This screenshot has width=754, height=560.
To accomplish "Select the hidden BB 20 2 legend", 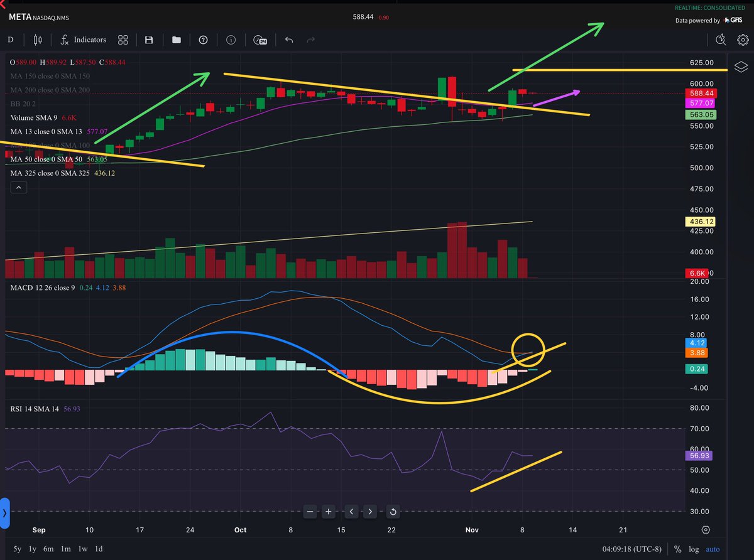I will point(24,104).
